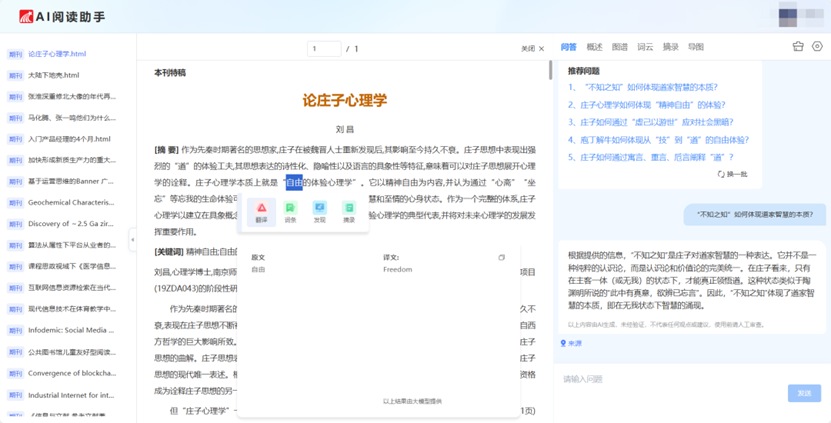The height and width of the screenshot is (423, 831).
Task: Open file 现代信息技术在体育教学中...
Action: click(72, 309)
